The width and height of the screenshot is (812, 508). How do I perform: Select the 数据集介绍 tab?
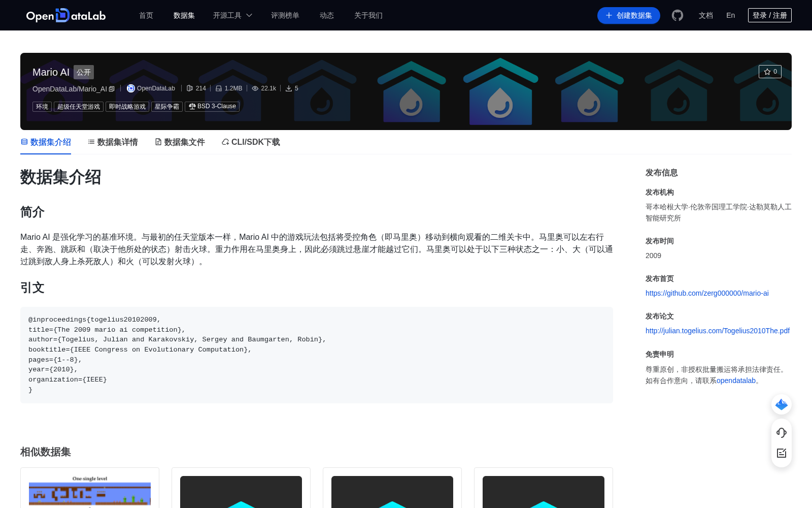coord(46,142)
